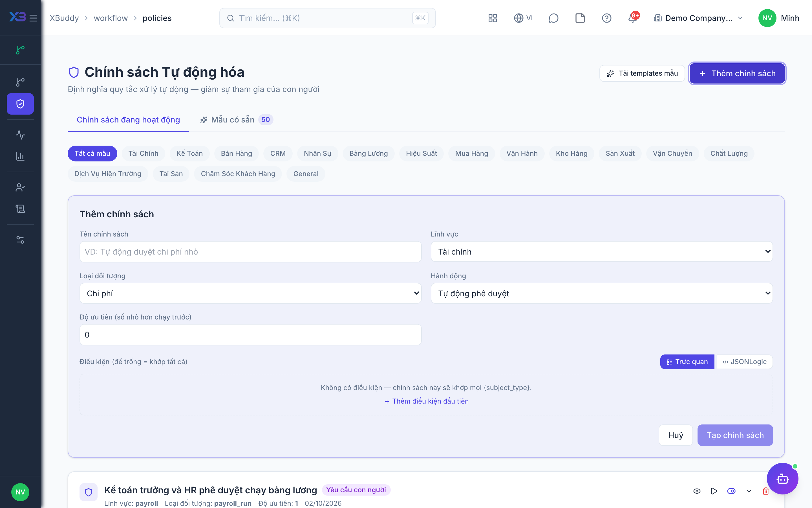Run the payroll policy with play icon

click(x=714, y=491)
